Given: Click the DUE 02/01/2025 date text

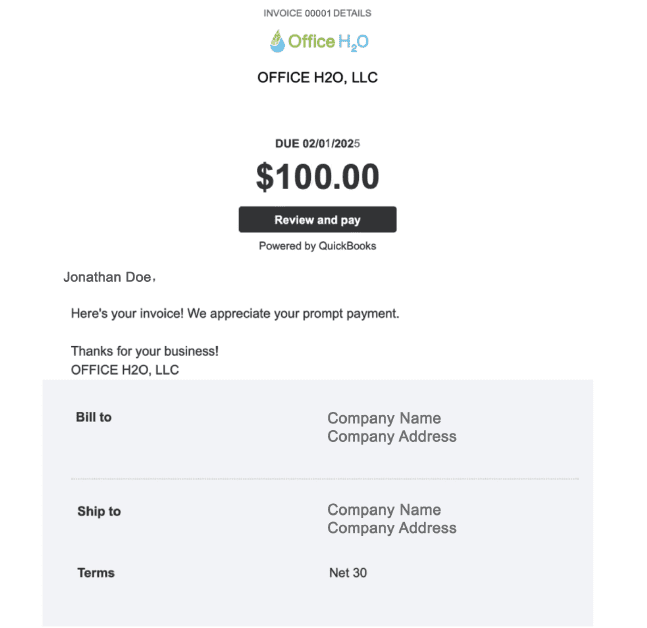Looking at the screenshot, I should pyautogui.click(x=317, y=144).
